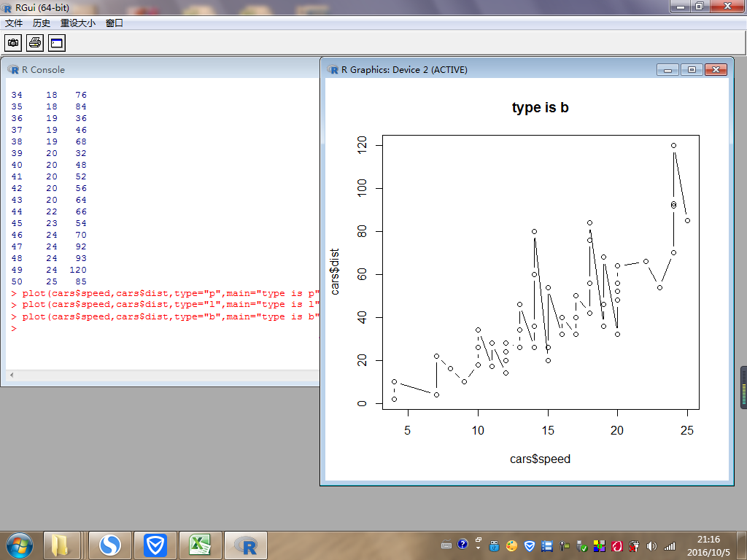Viewport: 747px width, 560px height.
Task: Open the 文件 menu
Action: (x=14, y=23)
